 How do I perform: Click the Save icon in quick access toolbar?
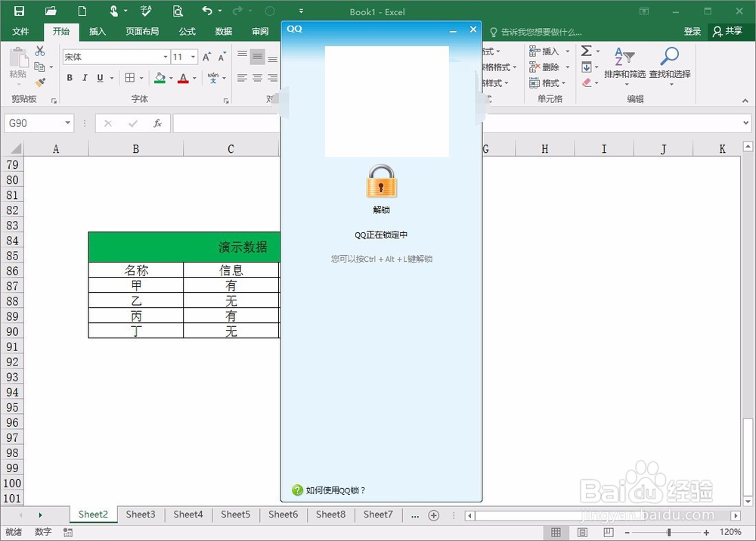click(19, 11)
